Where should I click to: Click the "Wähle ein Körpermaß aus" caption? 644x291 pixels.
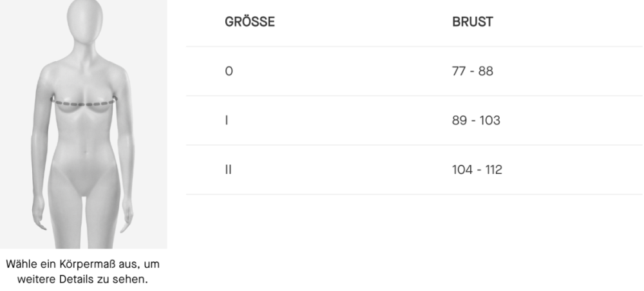(83, 263)
